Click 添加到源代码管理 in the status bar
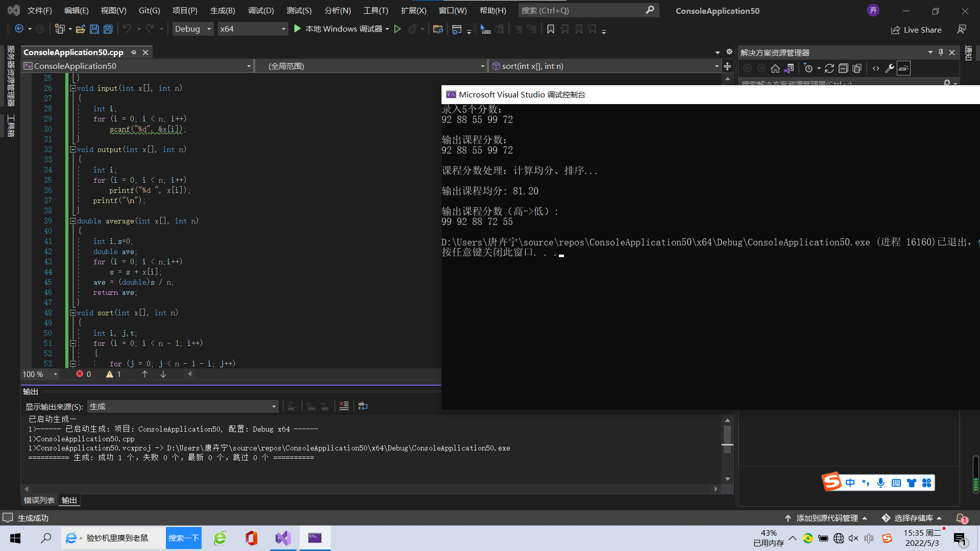This screenshot has height=551, width=980. [827, 518]
